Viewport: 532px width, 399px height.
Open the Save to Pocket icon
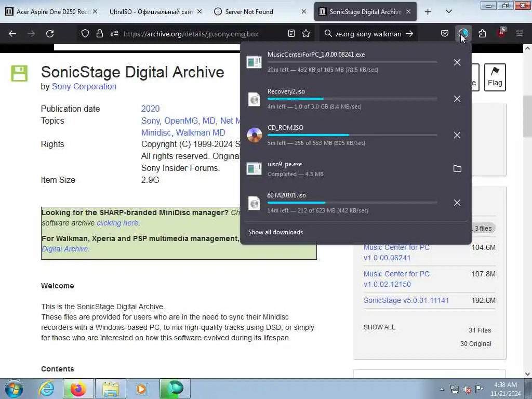pyautogui.click(x=445, y=34)
